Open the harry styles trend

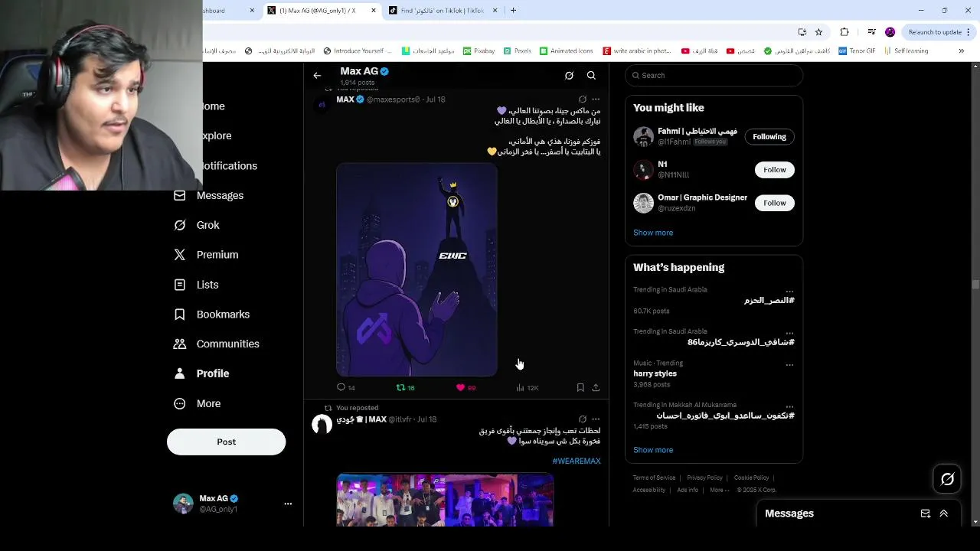[x=655, y=373]
